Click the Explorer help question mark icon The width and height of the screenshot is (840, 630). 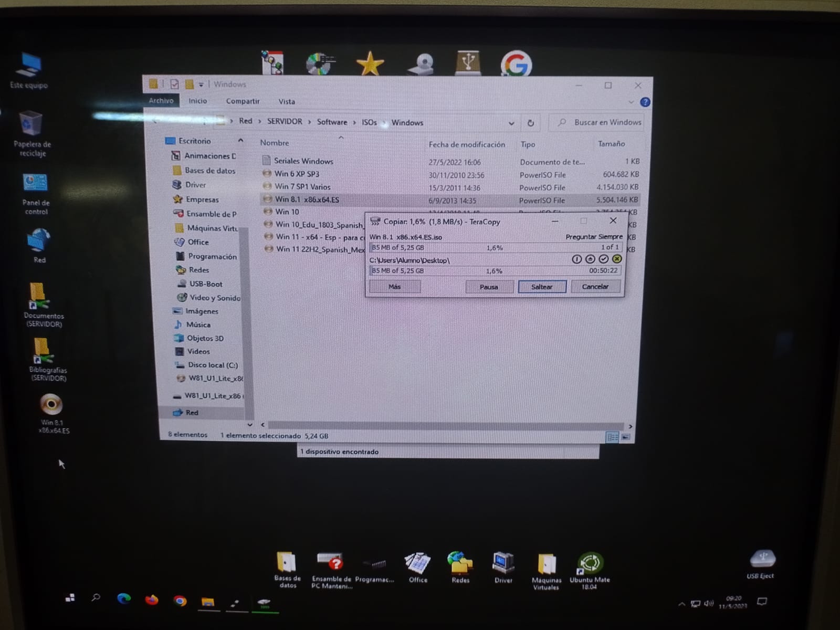[x=645, y=102]
